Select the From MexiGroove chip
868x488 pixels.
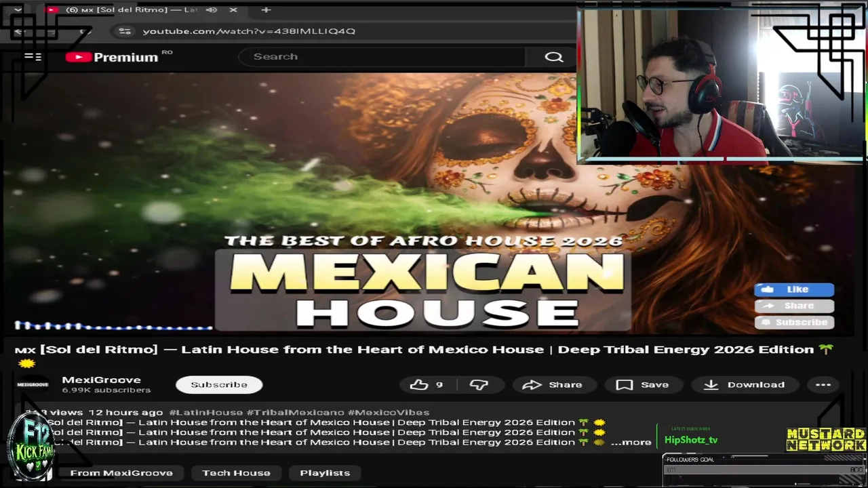(x=121, y=473)
